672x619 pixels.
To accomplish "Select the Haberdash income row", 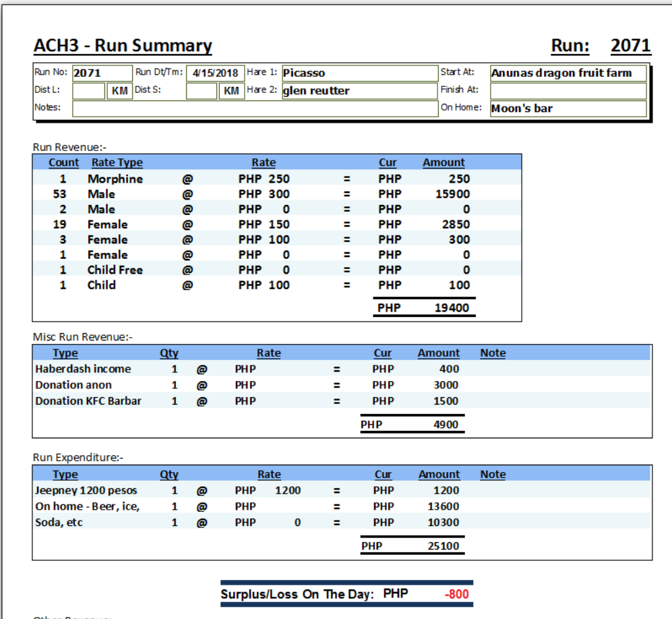I will [x=83, y=369].
